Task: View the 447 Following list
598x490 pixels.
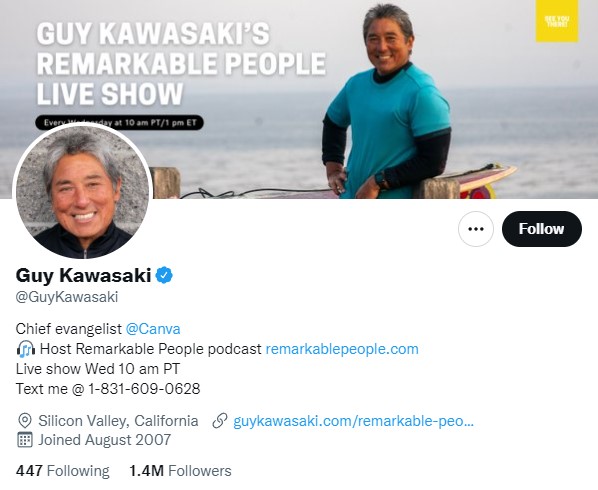Action: tap(63, 471)
